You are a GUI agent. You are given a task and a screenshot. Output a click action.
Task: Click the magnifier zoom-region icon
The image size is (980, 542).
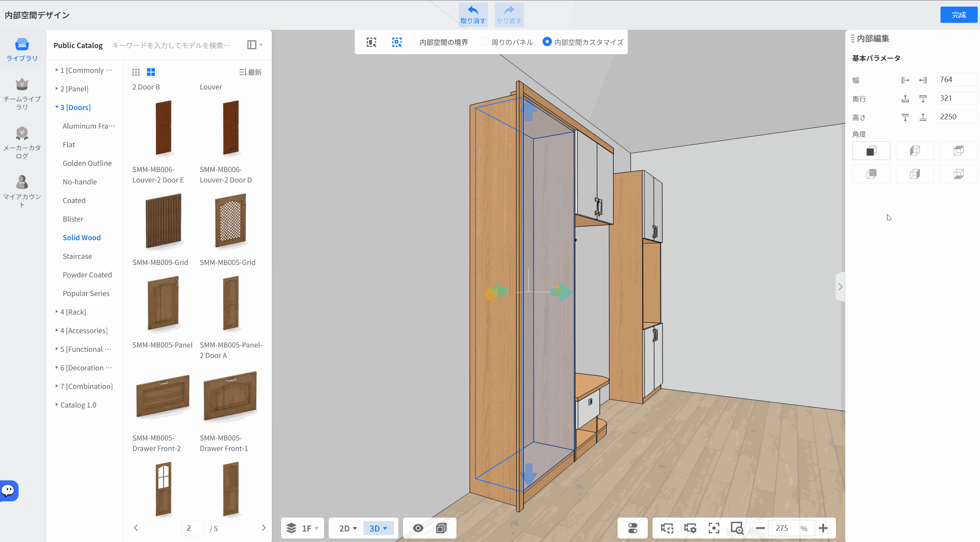click(x=737, y=528)
